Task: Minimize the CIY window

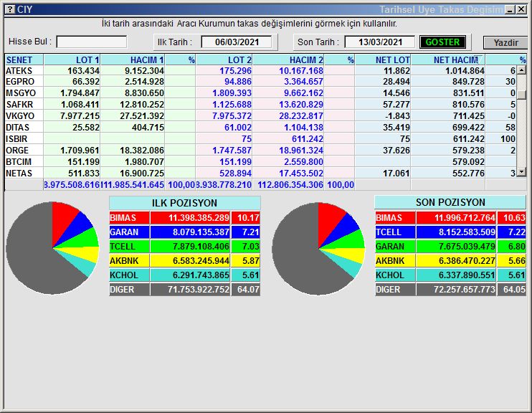Action: click(510, 9)
